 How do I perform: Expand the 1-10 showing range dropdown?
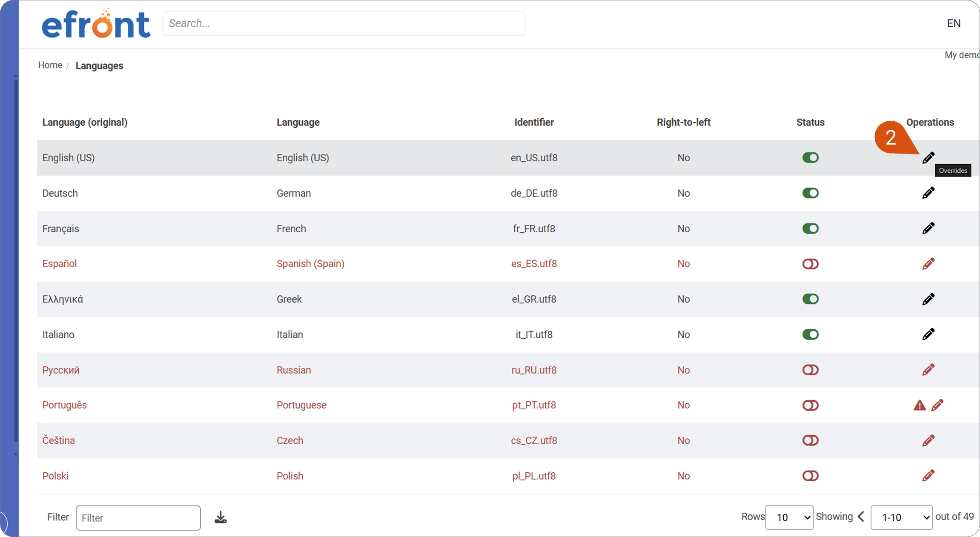click(902, 517)
